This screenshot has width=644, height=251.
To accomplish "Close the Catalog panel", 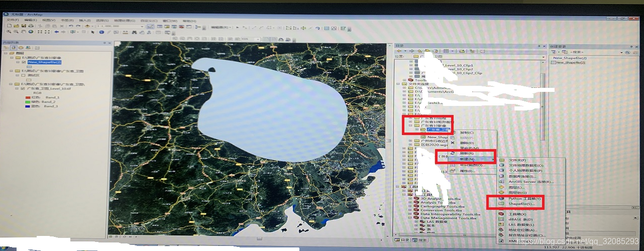I will tap(544, 46).
